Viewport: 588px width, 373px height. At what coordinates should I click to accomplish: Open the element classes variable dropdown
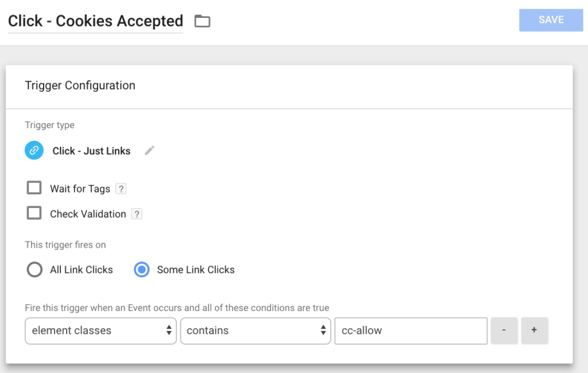pos(100,330)
